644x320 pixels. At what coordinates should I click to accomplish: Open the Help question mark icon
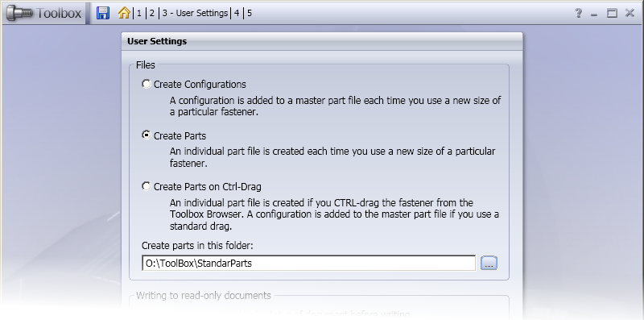tap(578, 13)
